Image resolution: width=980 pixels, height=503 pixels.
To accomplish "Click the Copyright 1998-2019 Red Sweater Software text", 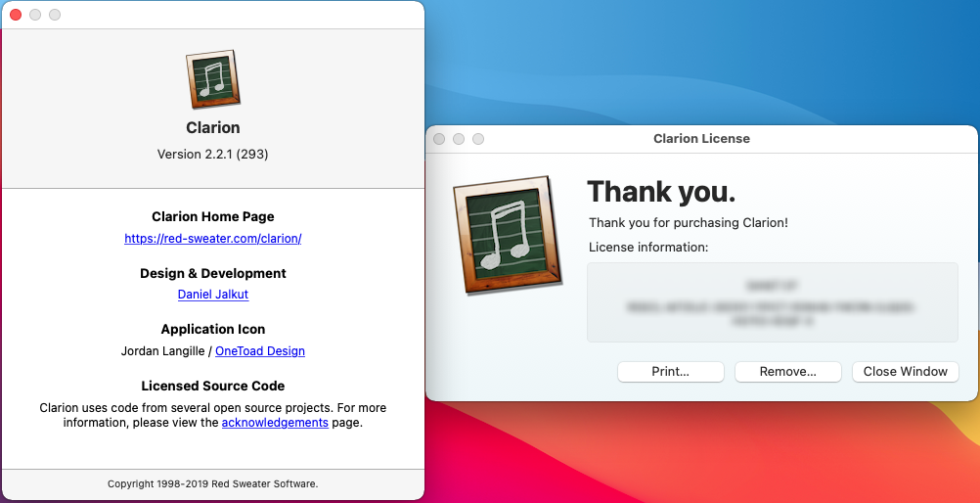I will tap(212, 483).
